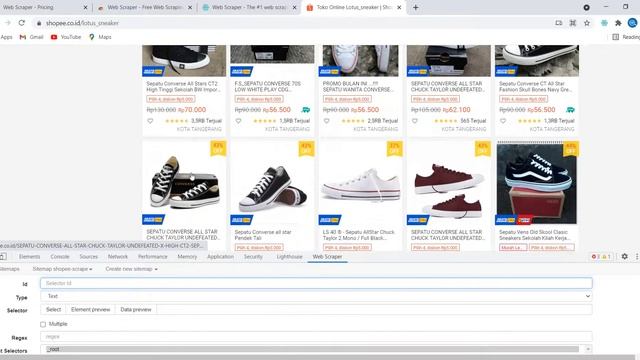Open the YouTube bookmark
Image resolution: width=640 pixels, height=360 pixels.
(66, 37)
